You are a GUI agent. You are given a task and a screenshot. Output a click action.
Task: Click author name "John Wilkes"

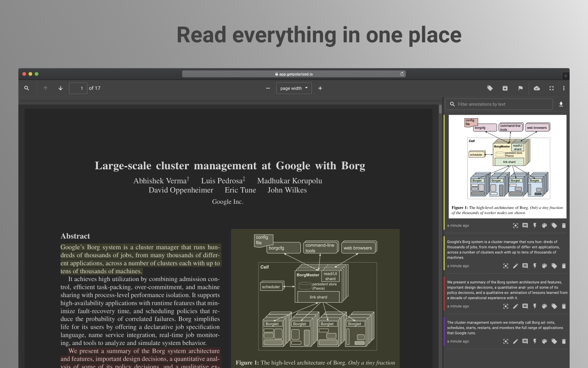[x=287, y=190]
